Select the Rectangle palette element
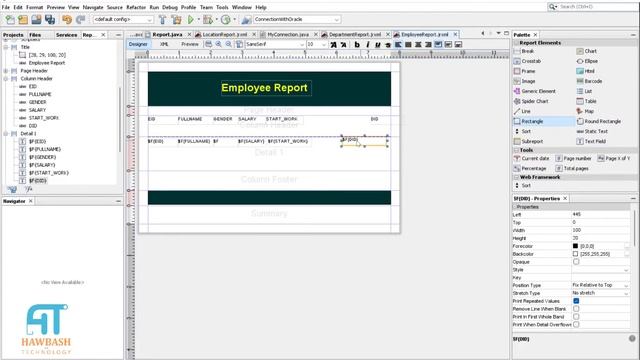Viewport: 640px width, 360px height. (532, 121)
